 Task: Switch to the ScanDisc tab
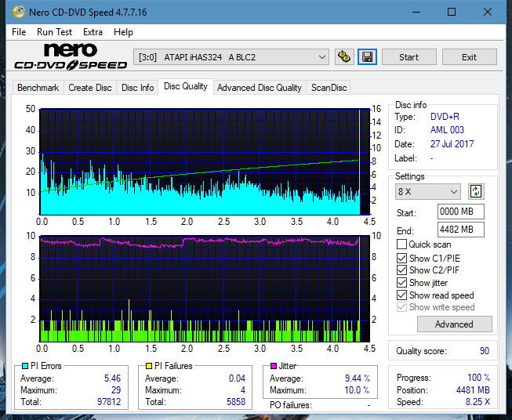[x=329, y=88]
